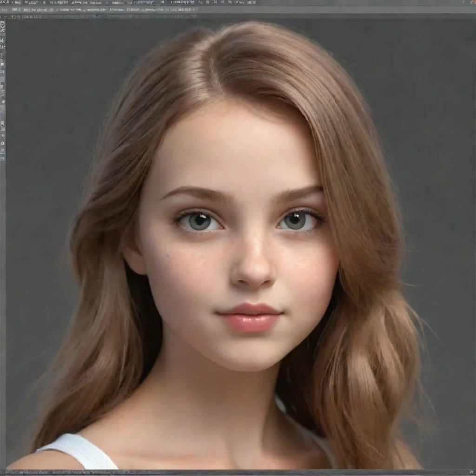This screenshot has height=476, width=476.
Task: Click the small white square tool icon
Action: 2,64
